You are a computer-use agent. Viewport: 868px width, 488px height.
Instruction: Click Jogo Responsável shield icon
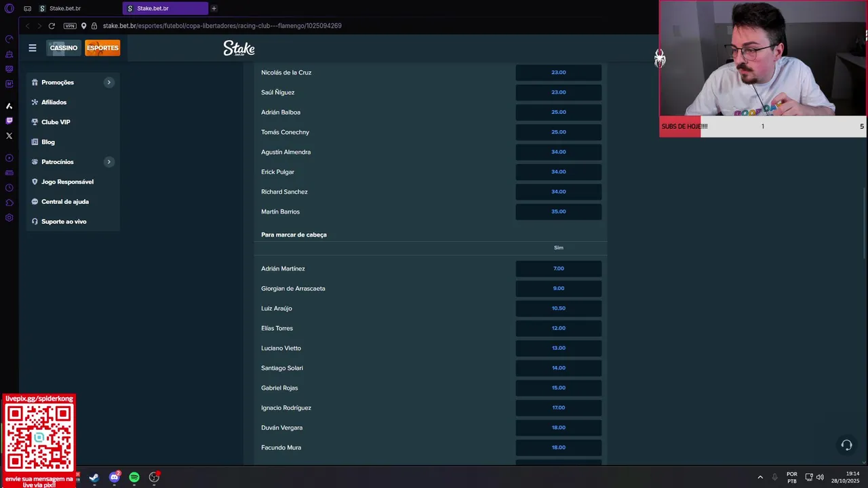tap(35, 182)
